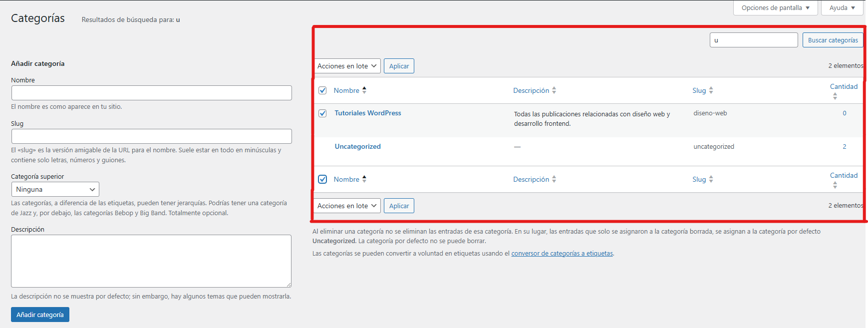Click sort arrows under top Cantidad header
868x328 pixels.
pos(835,96)
